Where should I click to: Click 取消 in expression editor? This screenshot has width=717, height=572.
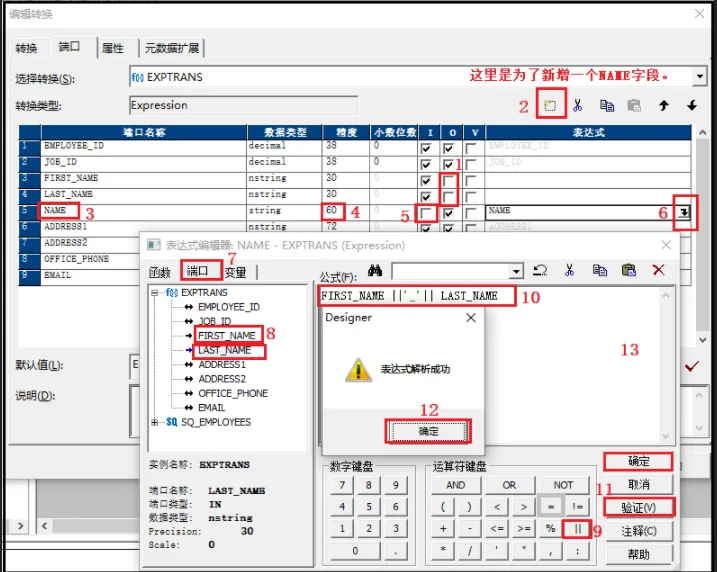click(638, 484)
